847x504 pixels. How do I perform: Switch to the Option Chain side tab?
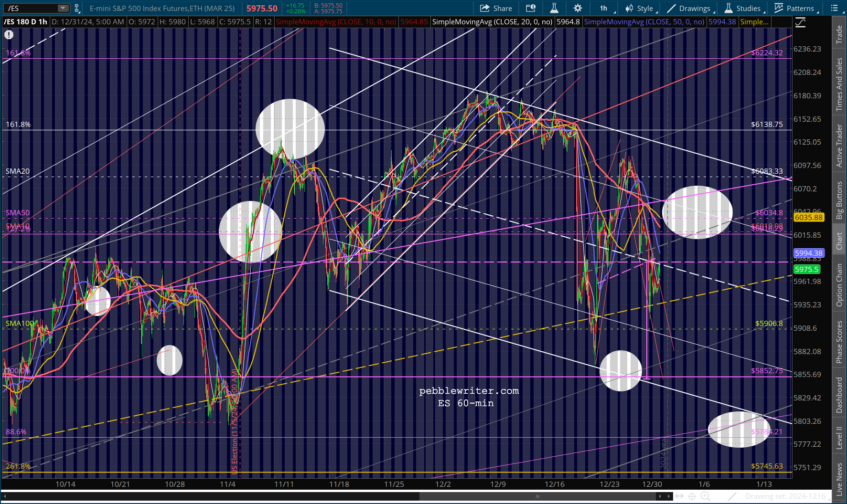[839, 285]
